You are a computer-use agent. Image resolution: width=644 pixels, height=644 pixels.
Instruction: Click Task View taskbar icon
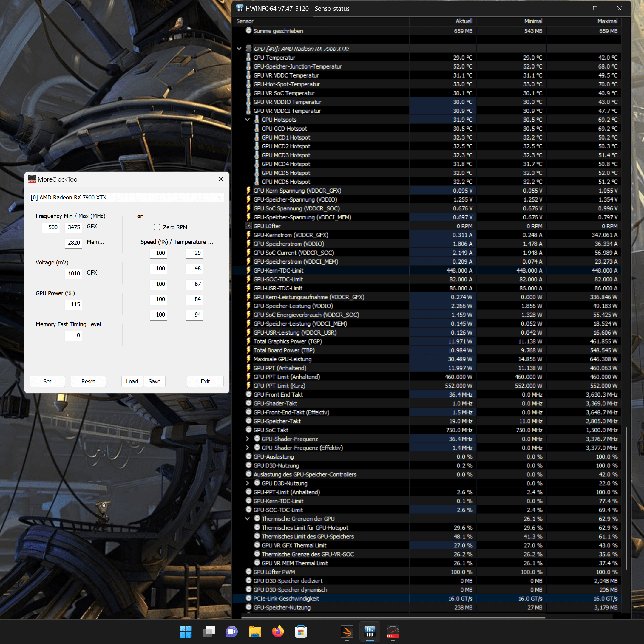(209, 631)
